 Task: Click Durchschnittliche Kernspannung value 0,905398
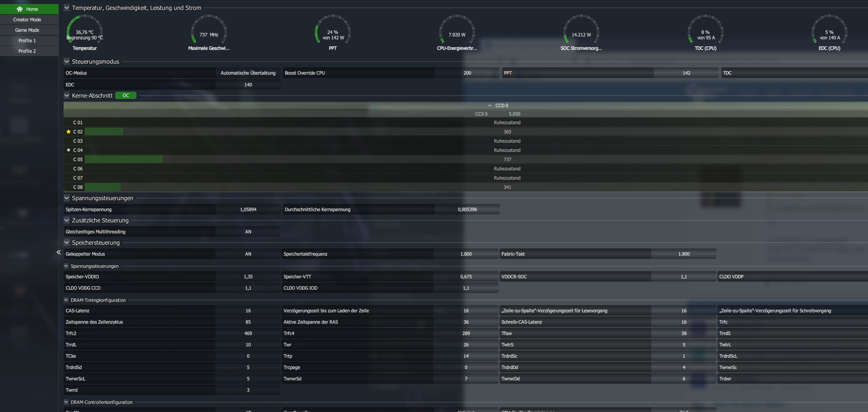467,210
